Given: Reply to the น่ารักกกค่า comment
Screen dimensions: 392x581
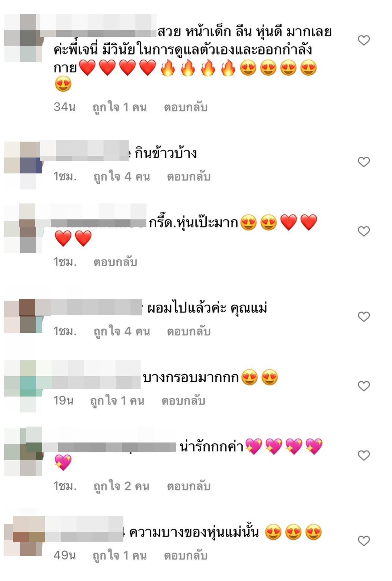Looking at the screenshot, I should click(189, 486).
